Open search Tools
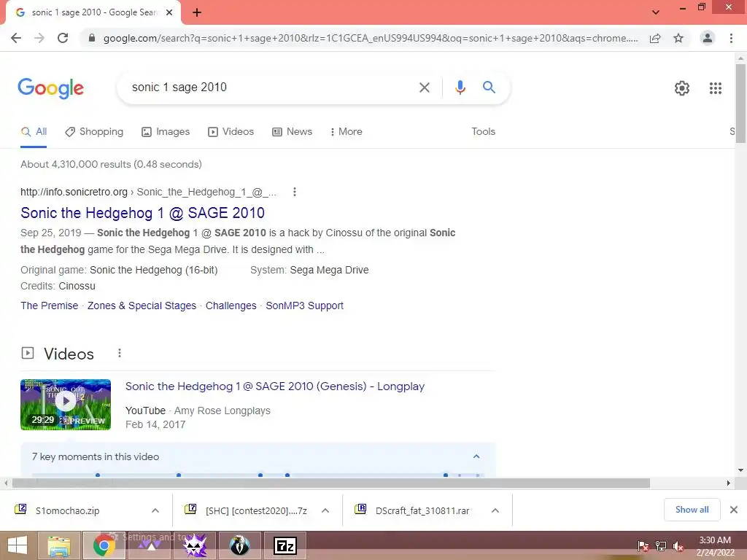The height and width of the screenshot is (560, 747). pyautogui.click(x=483, y=132)
